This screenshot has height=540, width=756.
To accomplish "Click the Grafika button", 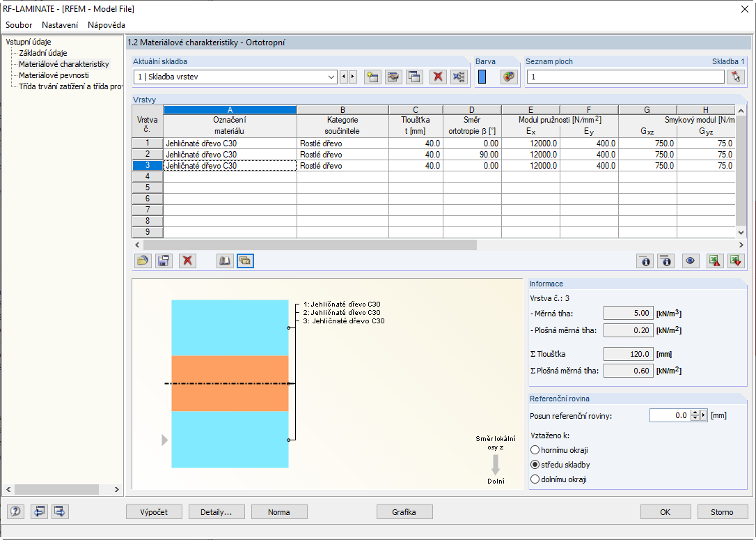I will [x=404, y=512].
